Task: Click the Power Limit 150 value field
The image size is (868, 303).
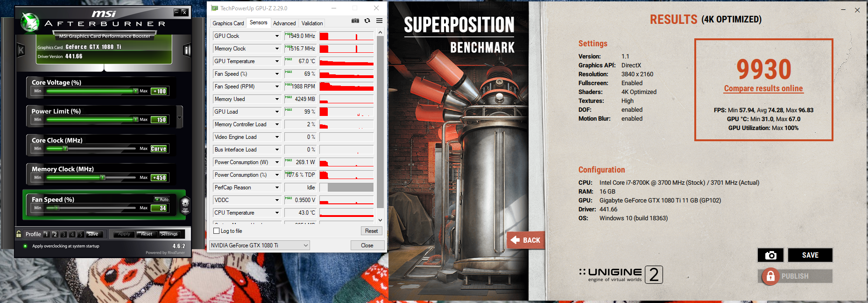Action: pos(159,120)
